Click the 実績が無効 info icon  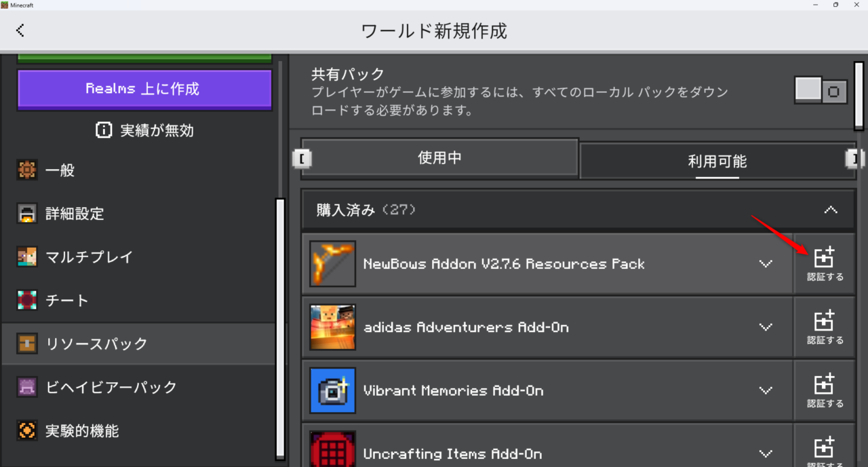pos(104,130)
